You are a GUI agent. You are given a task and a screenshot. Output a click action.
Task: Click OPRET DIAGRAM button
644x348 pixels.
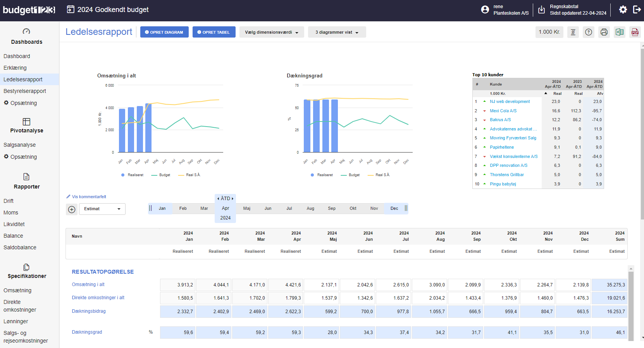(164, 32)
